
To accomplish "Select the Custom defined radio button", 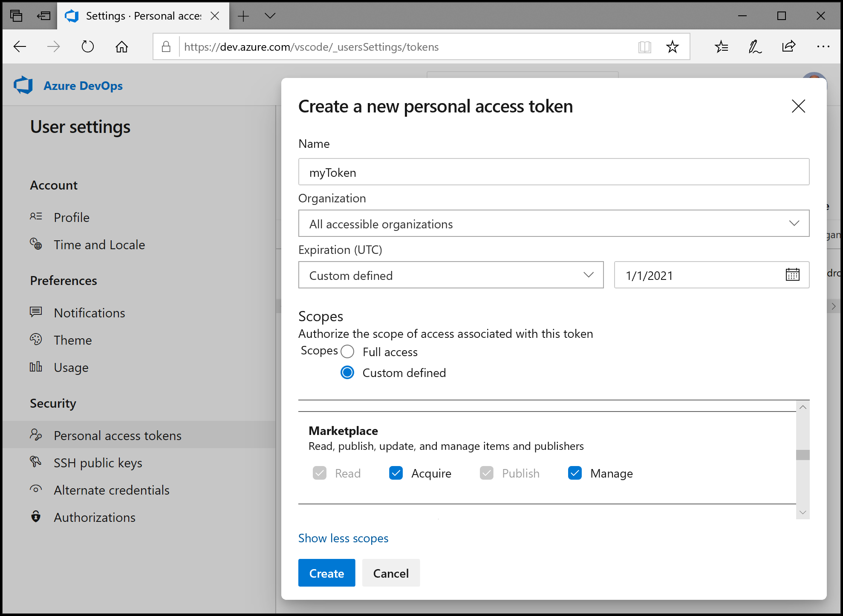I will 347,373.
